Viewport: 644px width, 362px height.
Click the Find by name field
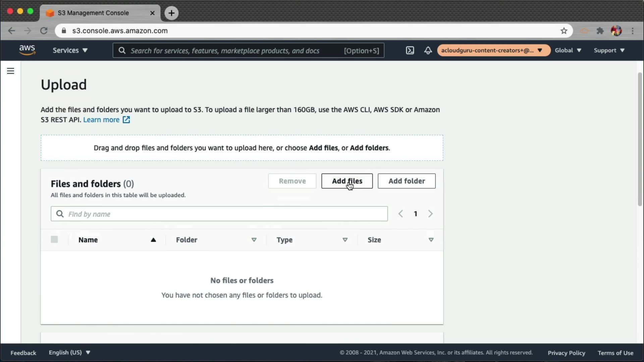pos(219,214)
